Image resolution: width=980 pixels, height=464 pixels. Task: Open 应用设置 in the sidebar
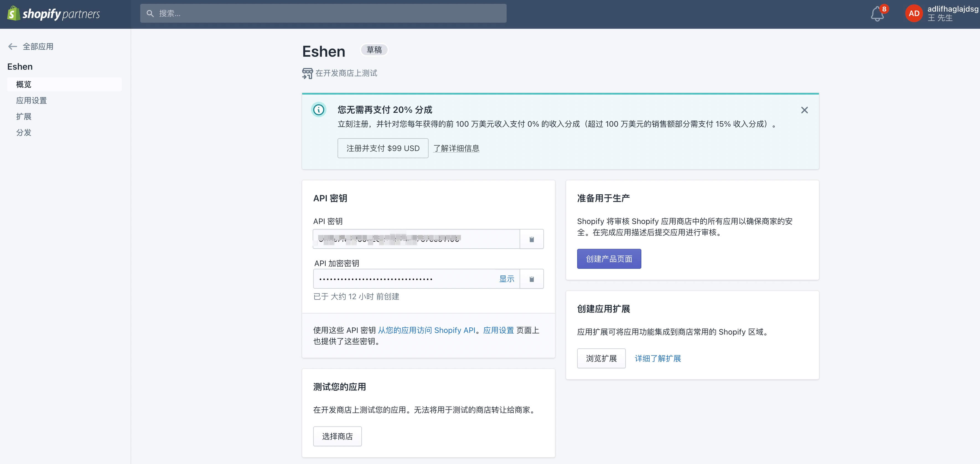coord(31,100)
